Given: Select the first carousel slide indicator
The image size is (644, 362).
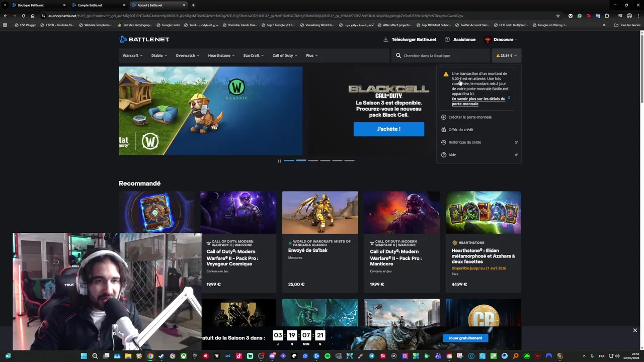Looking at the screenshot, I should point(289,160).
